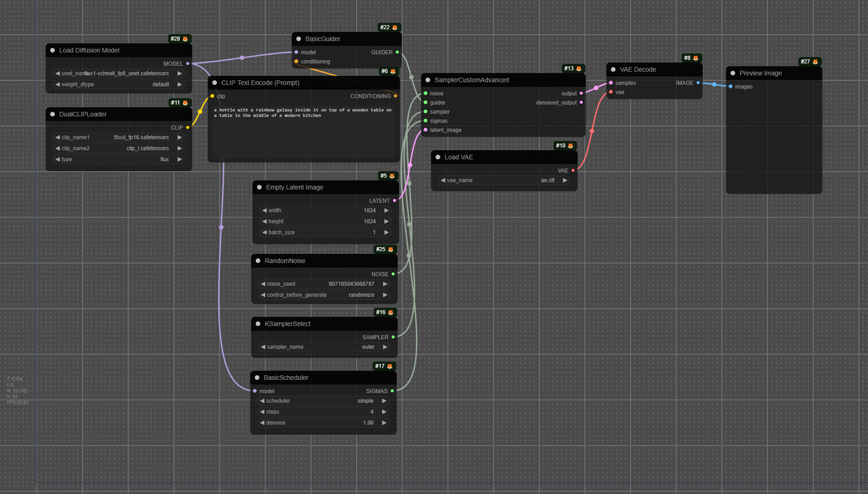Click the denoise 1.00 slider field
Screen dimensions: 868x494
(x=323, y=423)
